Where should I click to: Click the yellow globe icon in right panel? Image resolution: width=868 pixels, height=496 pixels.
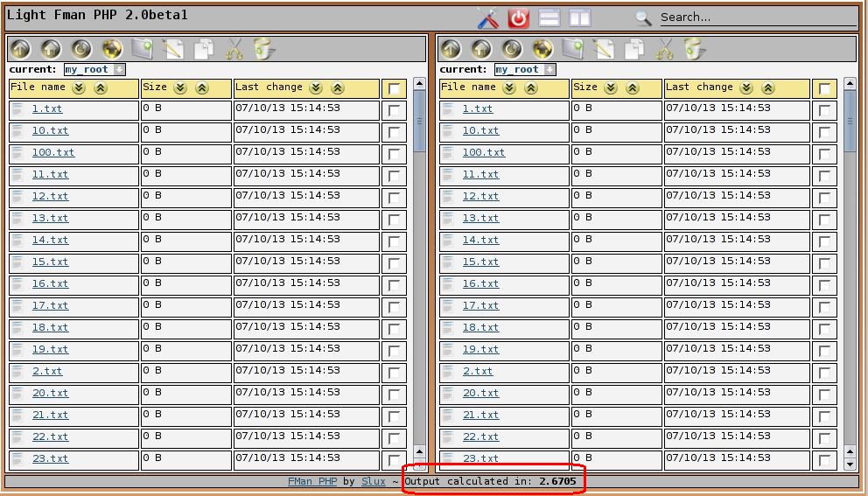542,49
